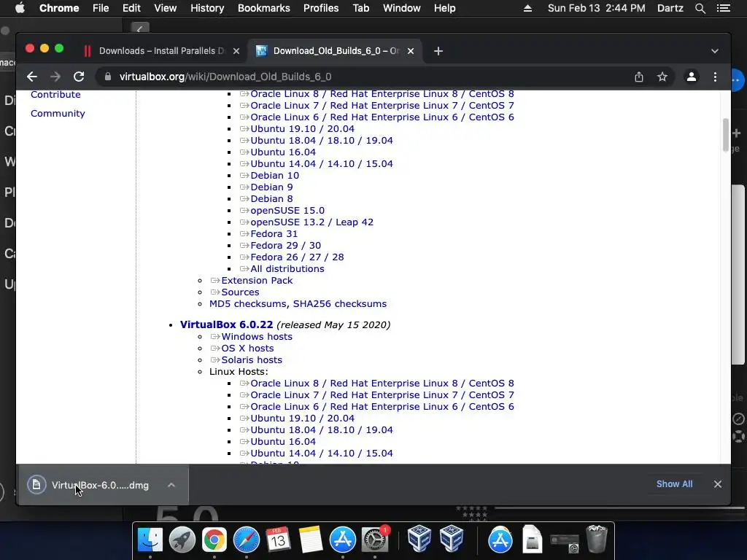Open the Apple menu
This screenshot has height=560, width=747.
(20, 8)
